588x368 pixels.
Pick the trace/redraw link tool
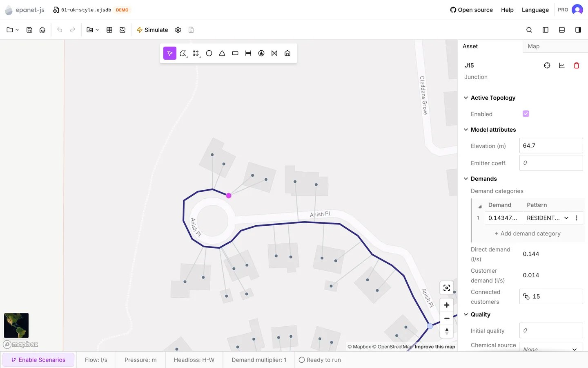(196, 53)
